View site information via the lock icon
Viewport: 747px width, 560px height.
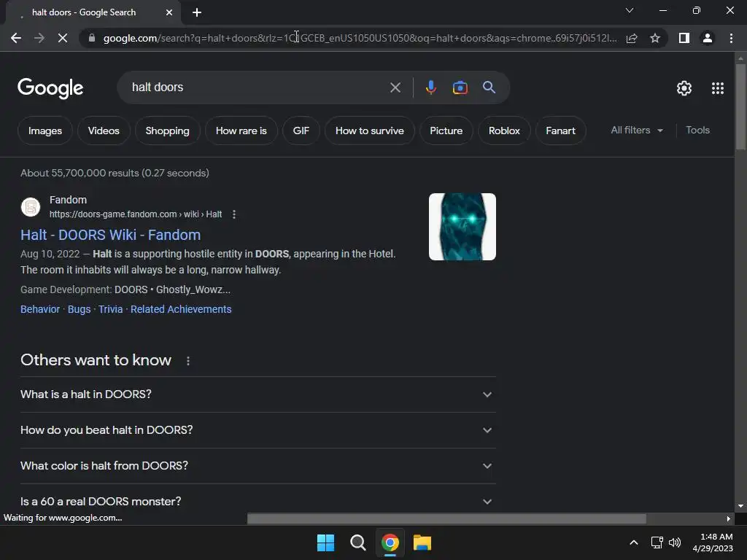(91, 38)
